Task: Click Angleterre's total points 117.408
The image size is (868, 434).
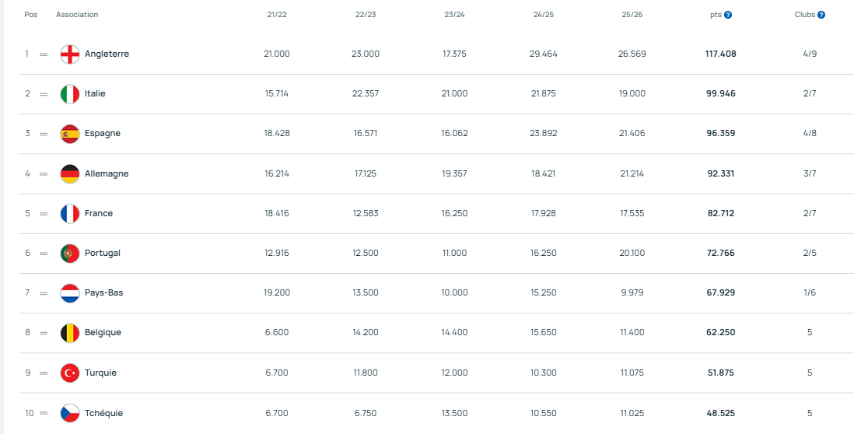Action: click(721, 54)
